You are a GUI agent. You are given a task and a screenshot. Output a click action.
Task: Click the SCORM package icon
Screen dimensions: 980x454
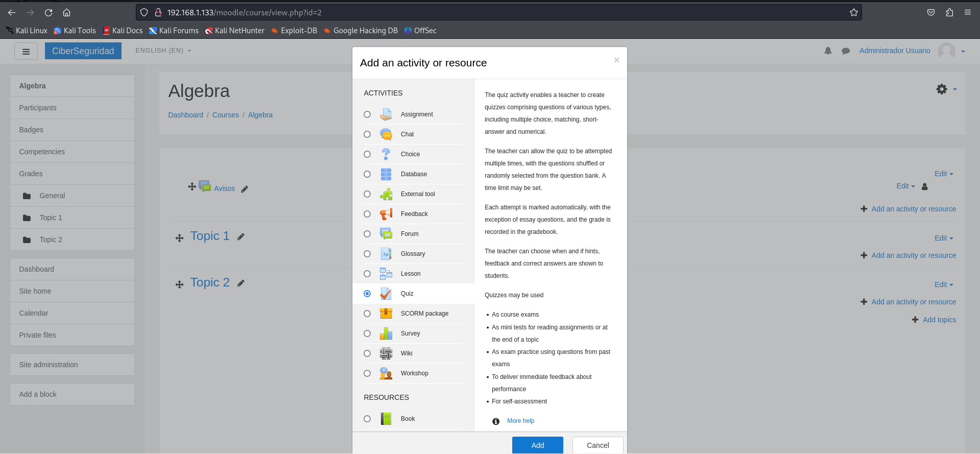pyautogui.click(x=386, y=314)
